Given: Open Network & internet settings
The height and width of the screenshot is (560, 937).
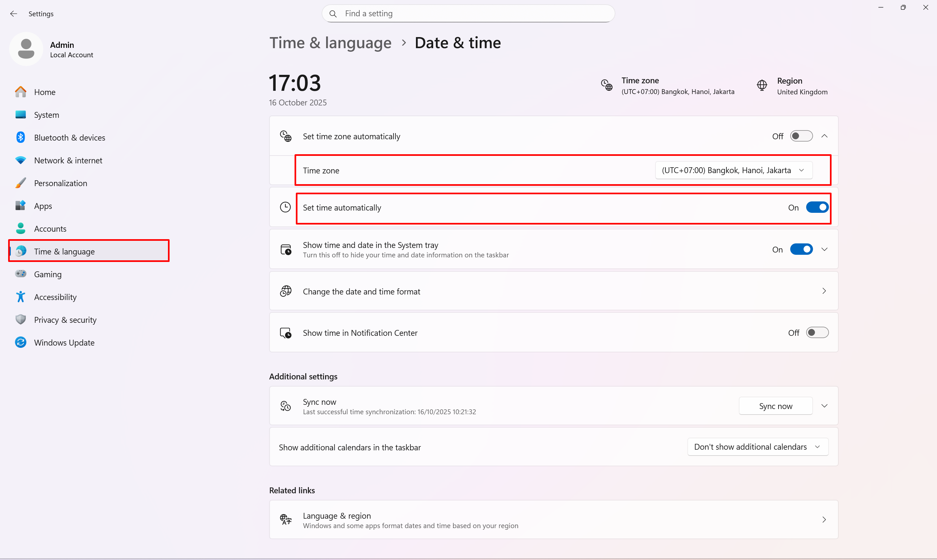Looking at the screenshot, I should point(68,160).
